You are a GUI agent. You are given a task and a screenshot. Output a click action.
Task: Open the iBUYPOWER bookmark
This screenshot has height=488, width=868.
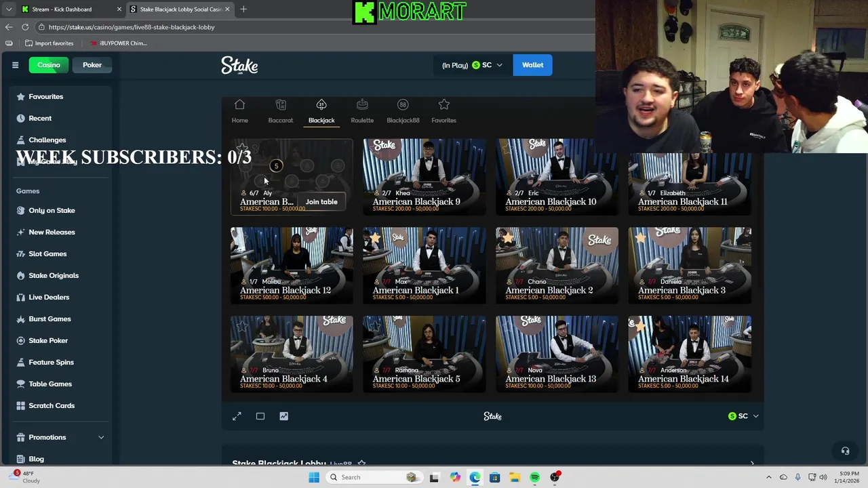[x=118, y=43]
